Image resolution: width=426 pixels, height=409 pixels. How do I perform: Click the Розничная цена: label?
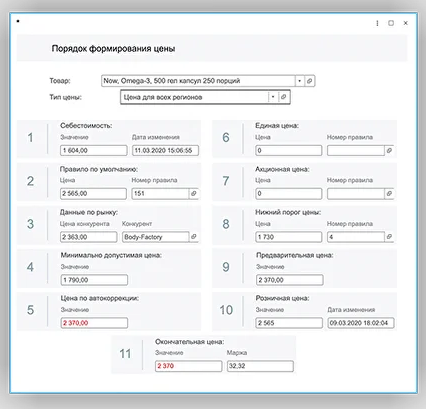click(282, 298)
